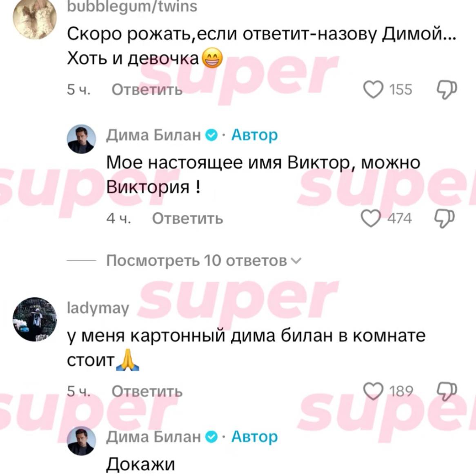Viewport: 476px width, 476px height.
Task: Reply to the bubblegum/twins comment via Ответить
Action: [147, 89]
